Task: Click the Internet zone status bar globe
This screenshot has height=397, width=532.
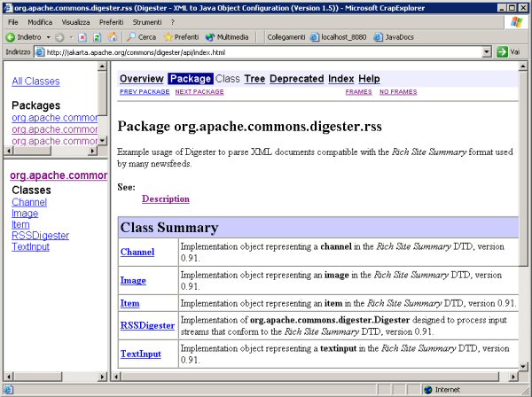Action: pyautogui.click(x=428, y=390)
